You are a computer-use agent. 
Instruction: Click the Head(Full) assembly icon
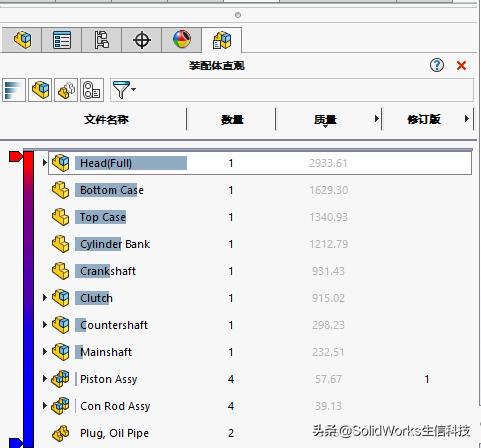pos(61,163)
